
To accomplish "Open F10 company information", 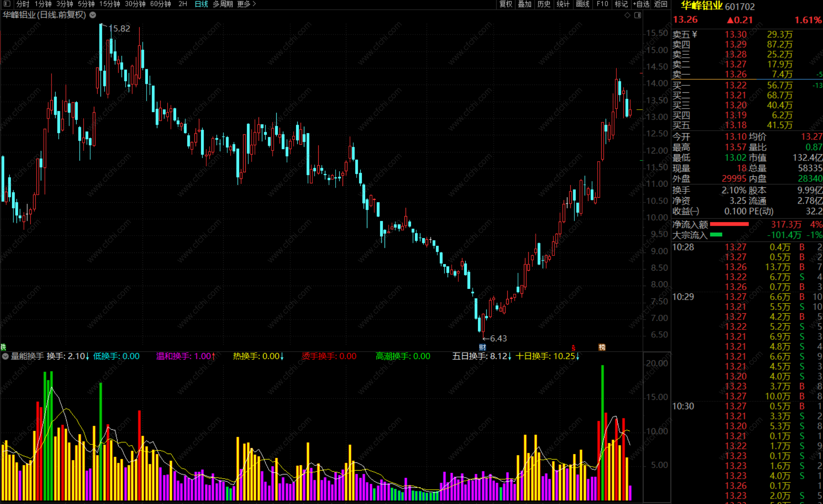I will click(602, 4).
